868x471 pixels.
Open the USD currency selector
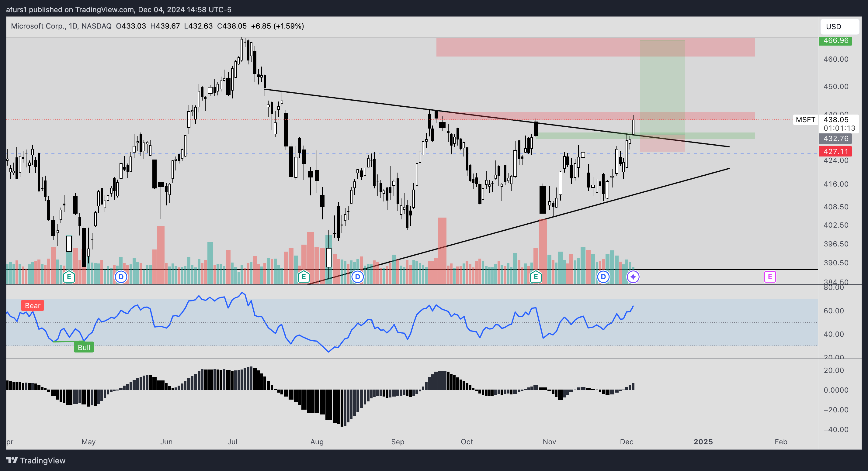pos(839,27)
